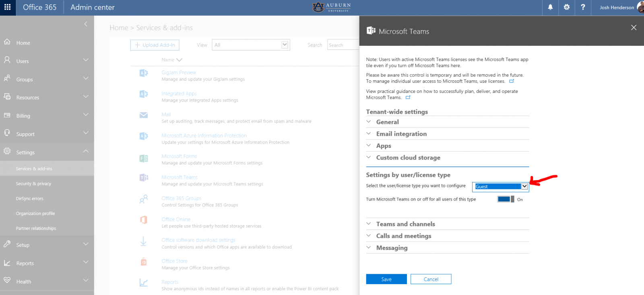Click the Setup wrench icon in sidebar
The image size is (644, 295).
pos(7,244)
